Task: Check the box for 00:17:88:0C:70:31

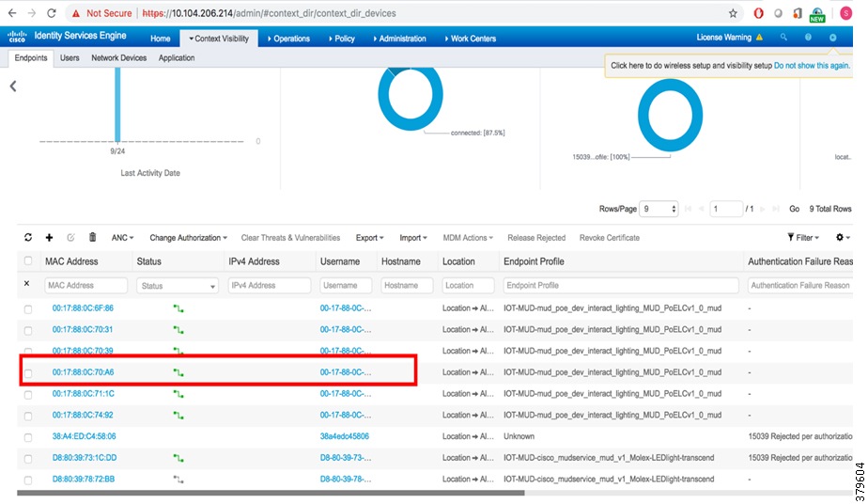Action: coord(27,330)
